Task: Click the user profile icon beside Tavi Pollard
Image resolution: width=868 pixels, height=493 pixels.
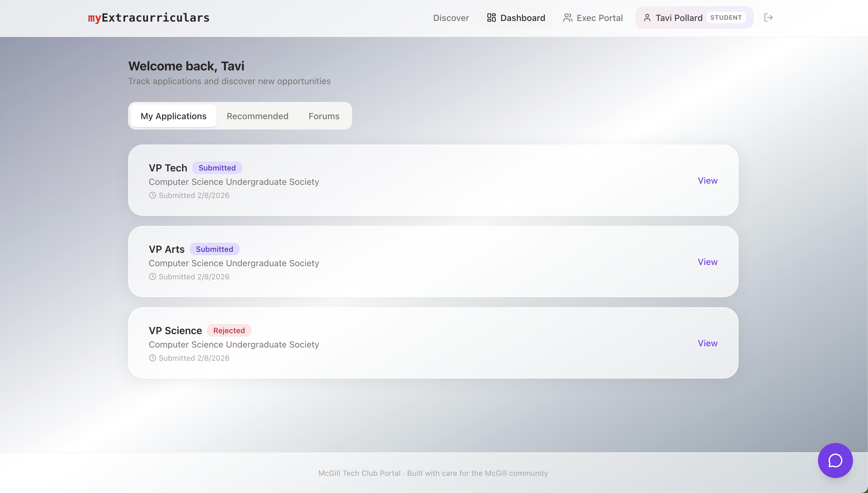Action: coord(647,18)
